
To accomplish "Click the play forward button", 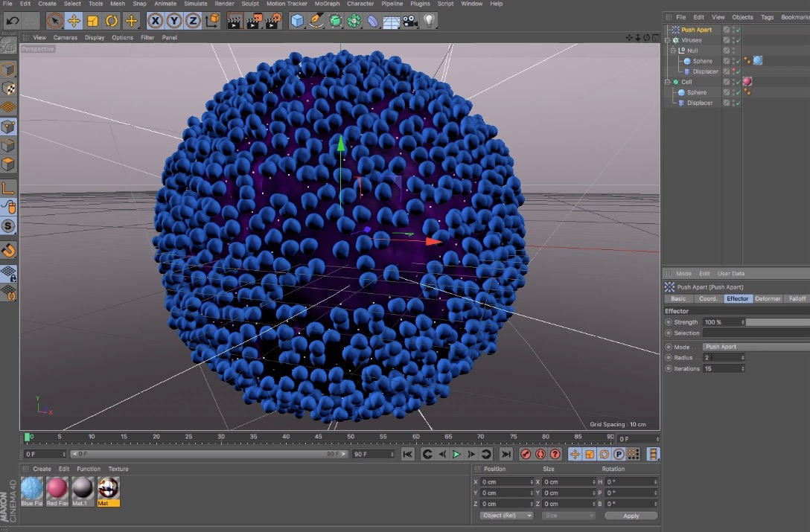I will coord(456,454).
